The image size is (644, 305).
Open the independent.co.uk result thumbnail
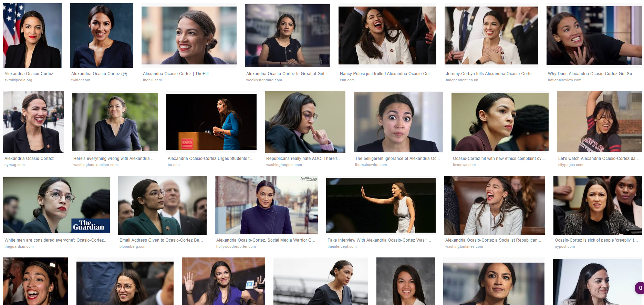[x=491, y=35]
